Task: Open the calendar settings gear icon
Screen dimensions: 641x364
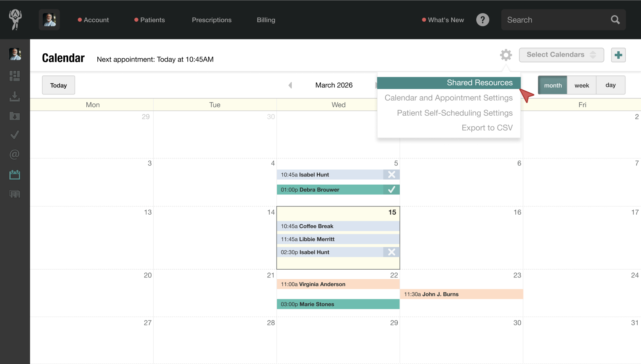Action: click(505, 55)
